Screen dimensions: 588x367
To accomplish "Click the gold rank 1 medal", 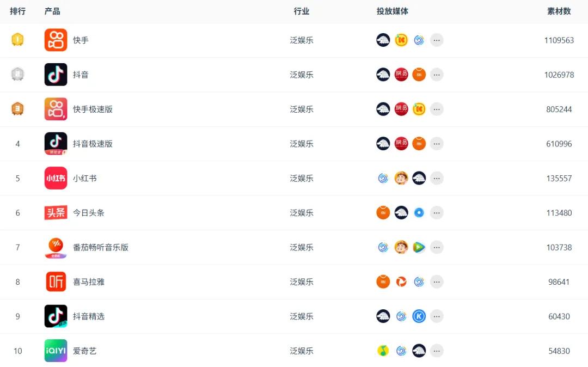I will pos(17,40).
